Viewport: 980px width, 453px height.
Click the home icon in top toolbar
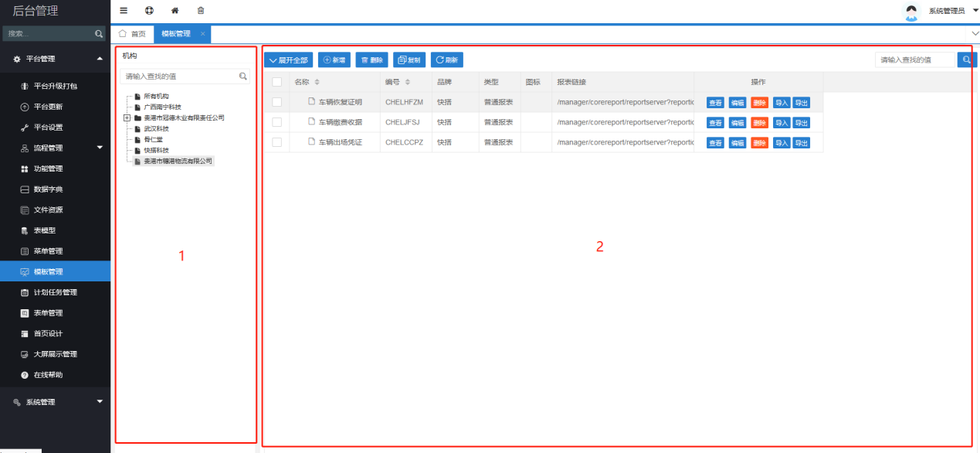[175, 11]
